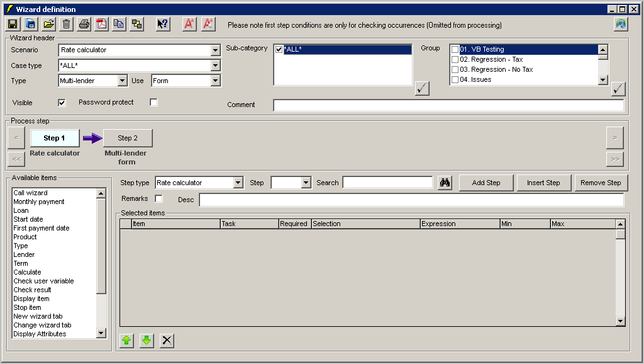
Task: Click into the Comment field
Action: 448,105
